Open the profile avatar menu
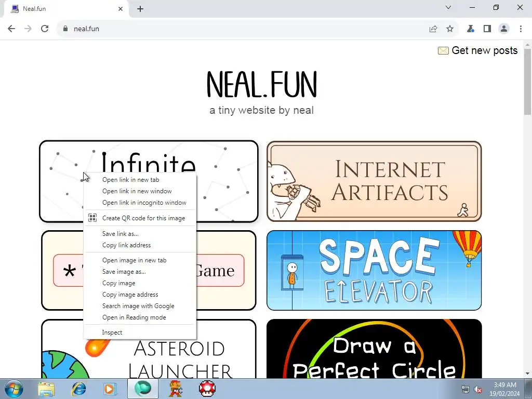The image size is (532, 399). (504, 29)
